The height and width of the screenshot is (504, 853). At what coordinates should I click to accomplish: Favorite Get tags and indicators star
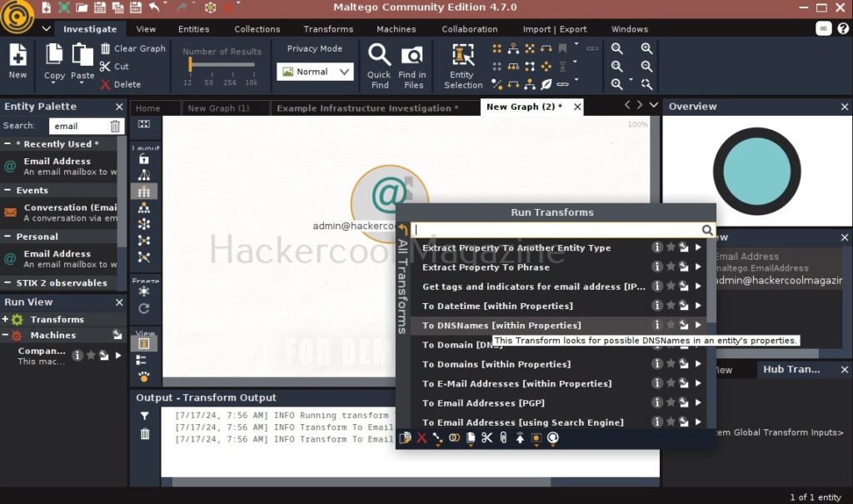[671, 286]
